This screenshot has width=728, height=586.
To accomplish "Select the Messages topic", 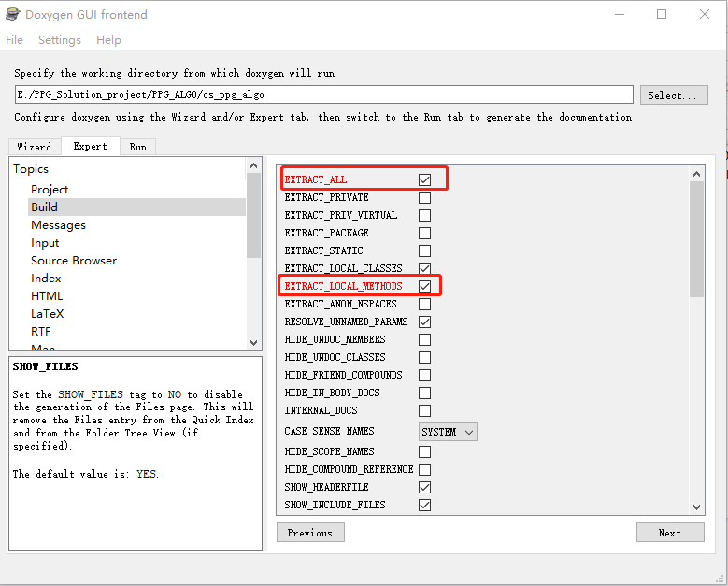I will coord(59,225).
